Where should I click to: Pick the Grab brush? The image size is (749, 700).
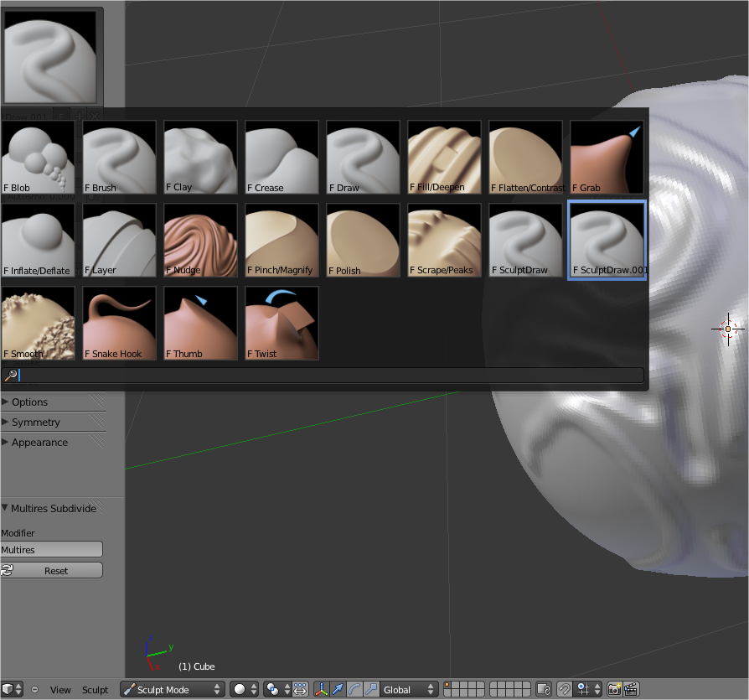[x=607, y=158]
